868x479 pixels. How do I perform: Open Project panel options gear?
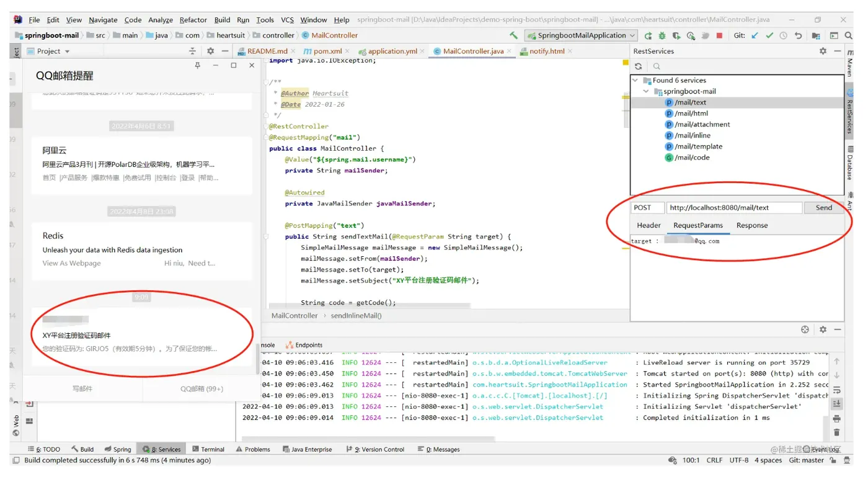click(210, 51)
